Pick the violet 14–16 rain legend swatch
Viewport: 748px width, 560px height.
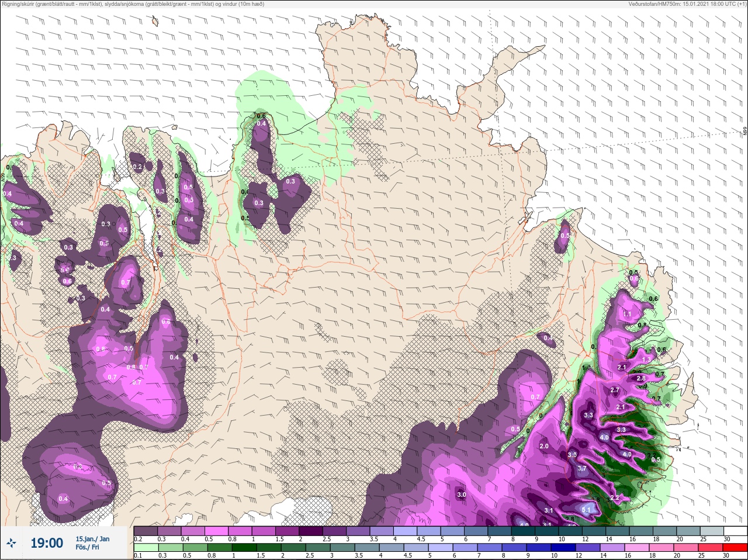pyautogui.click(x=614, y=547)
